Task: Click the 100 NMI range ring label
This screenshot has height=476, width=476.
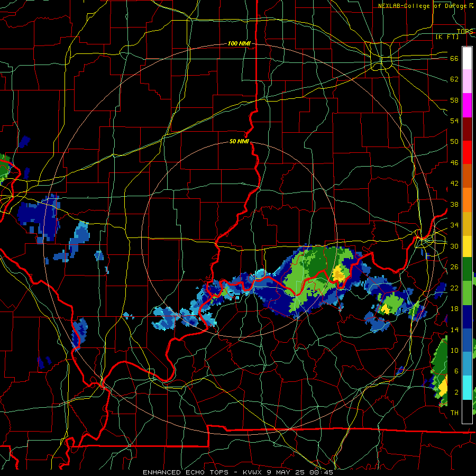Action: 239,44
